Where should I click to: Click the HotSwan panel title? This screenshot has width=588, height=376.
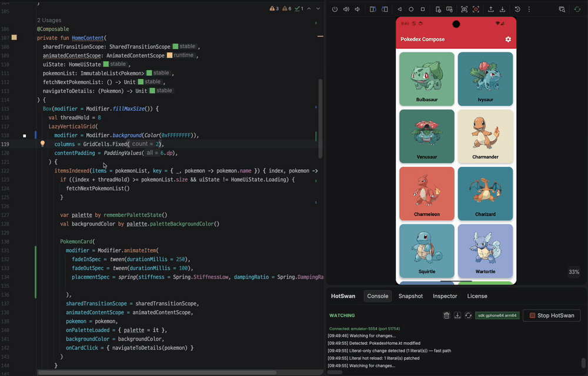(x=343, y=296)
